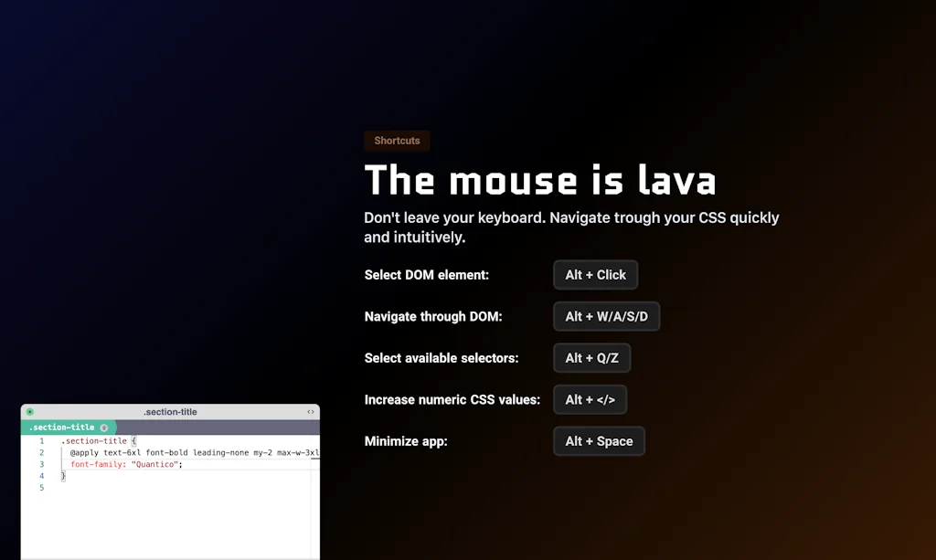
Task: Select the Alt + Q/Z shortcut badge
Action: [x=591, y=358]
